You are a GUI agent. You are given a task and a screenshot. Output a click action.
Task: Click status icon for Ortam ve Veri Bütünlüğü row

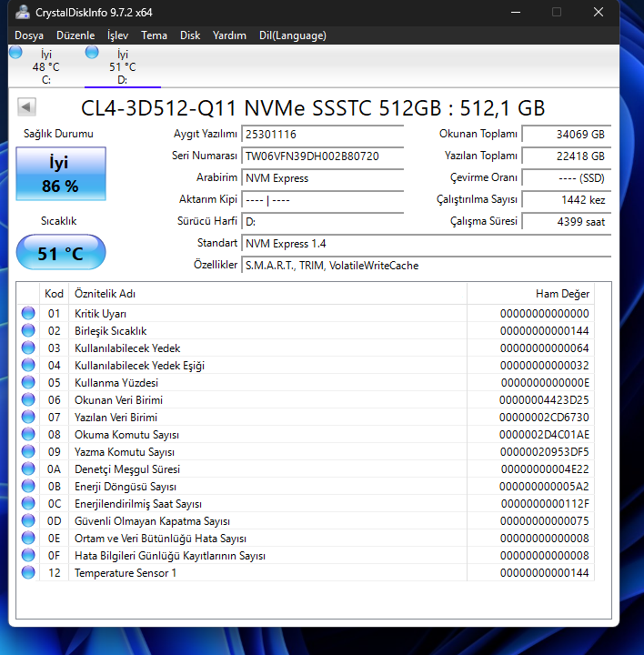tap(28, 538)
